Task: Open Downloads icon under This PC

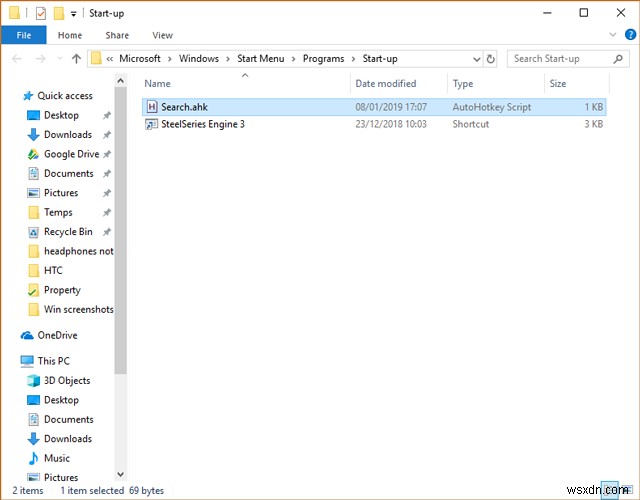Action: [x=33, y=439]
